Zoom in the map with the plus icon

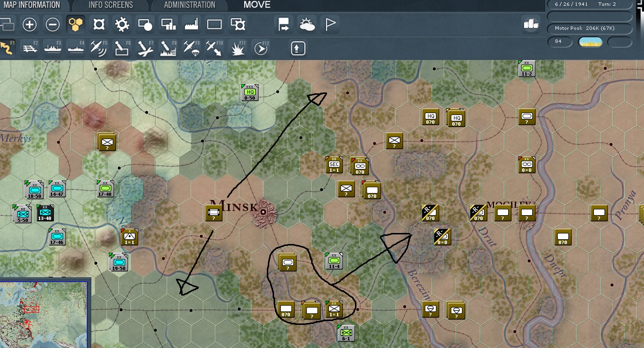29,25
